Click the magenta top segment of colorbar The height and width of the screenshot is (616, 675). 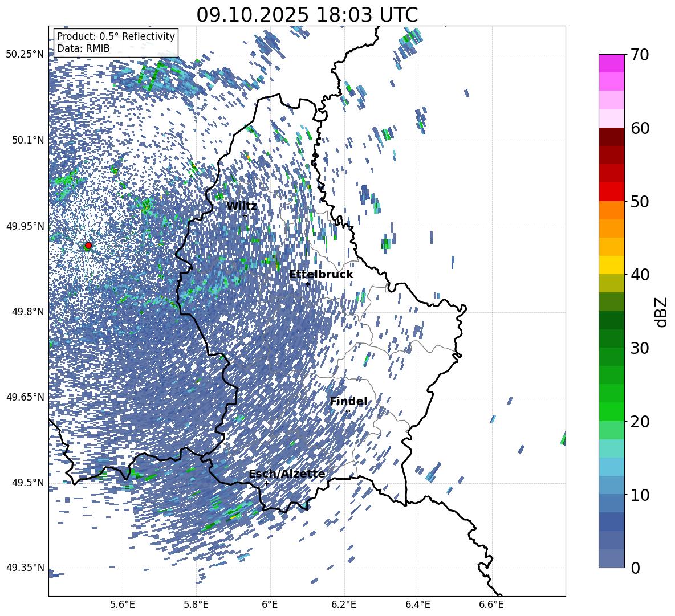[x=611, y=63]
